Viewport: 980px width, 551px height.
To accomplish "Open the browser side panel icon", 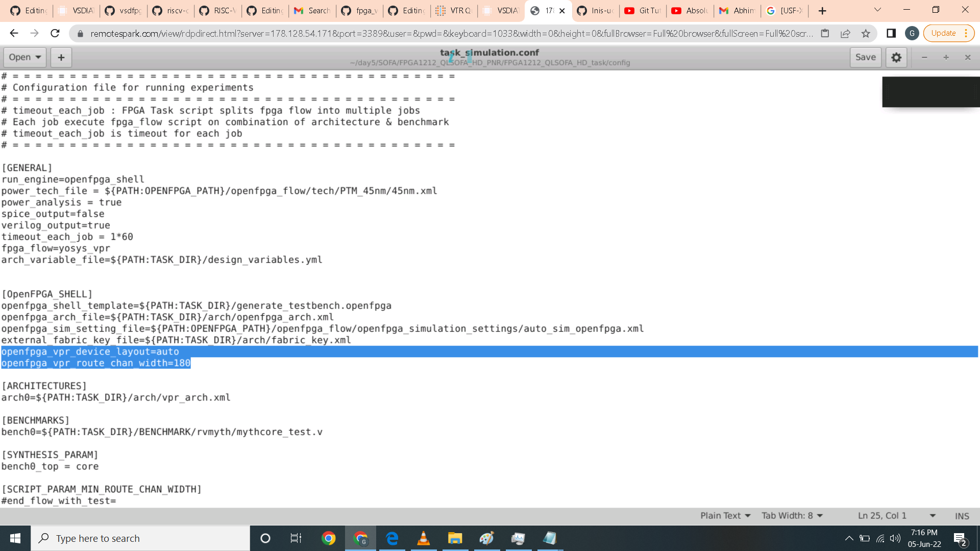I will click(891, 34).
